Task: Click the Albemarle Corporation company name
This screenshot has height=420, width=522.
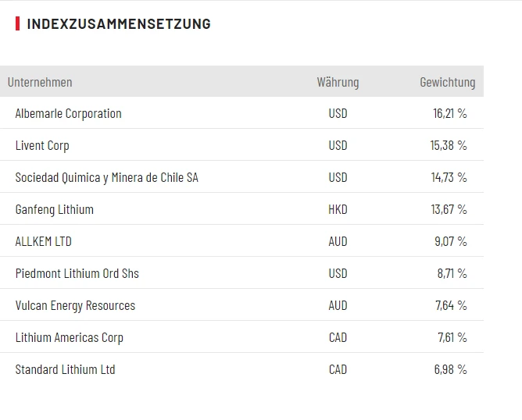Action: [x=68, y=113]
